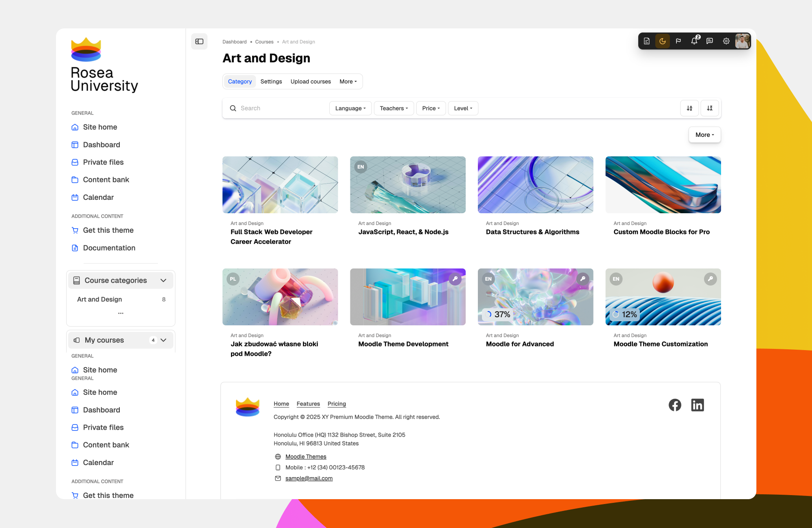Click the Get this theme link
Image resolution: width=812 pixels, height=528 pixels.
click(108, 230)
